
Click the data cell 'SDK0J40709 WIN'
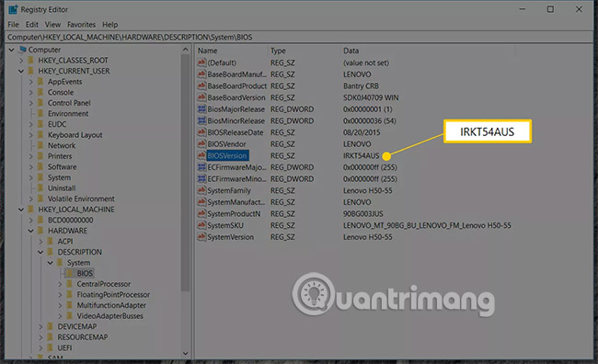coord(371,97)
